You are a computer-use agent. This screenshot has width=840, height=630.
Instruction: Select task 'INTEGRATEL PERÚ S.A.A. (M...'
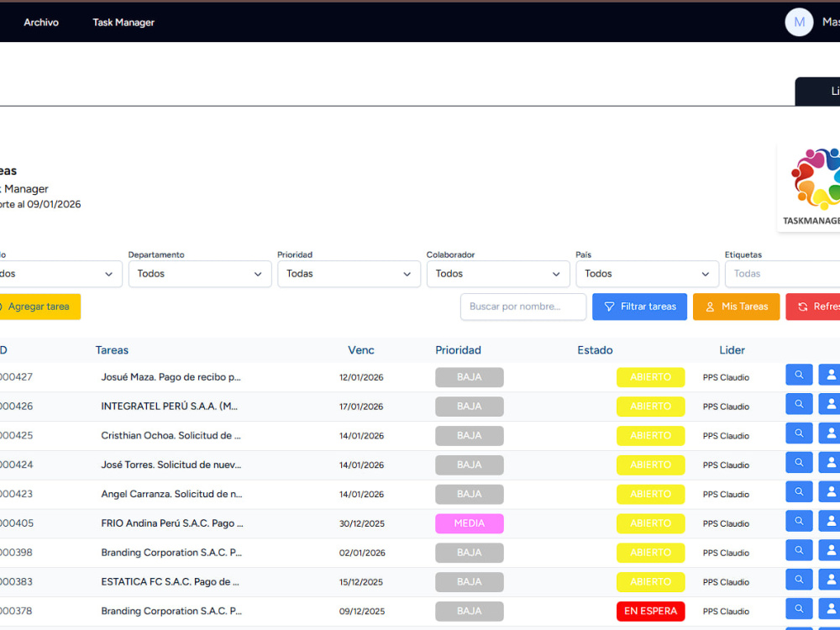[x=170, y=406]
